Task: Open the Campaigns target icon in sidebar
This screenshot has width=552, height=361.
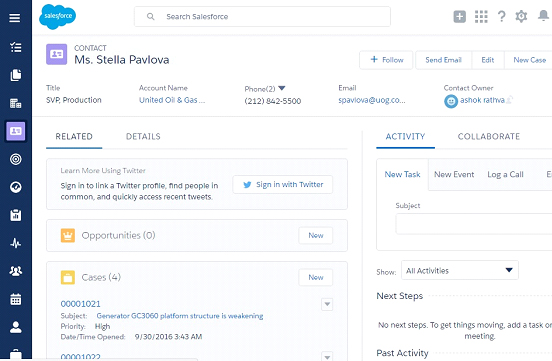Action: (x=15, y=159)
